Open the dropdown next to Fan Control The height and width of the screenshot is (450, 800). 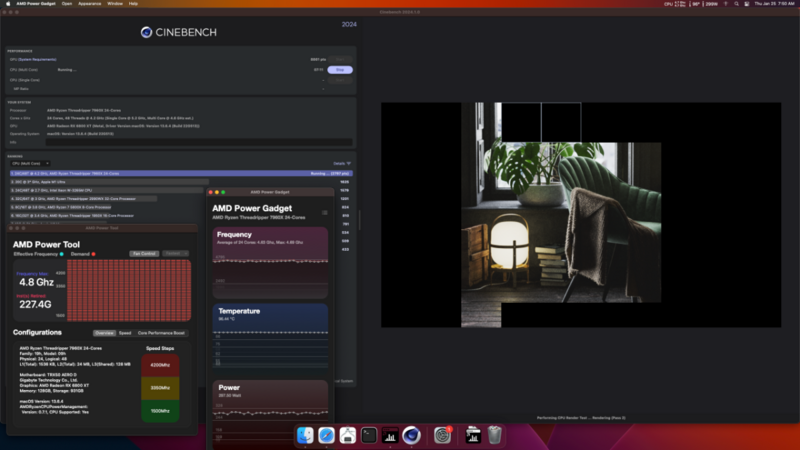tap(174, 254)
